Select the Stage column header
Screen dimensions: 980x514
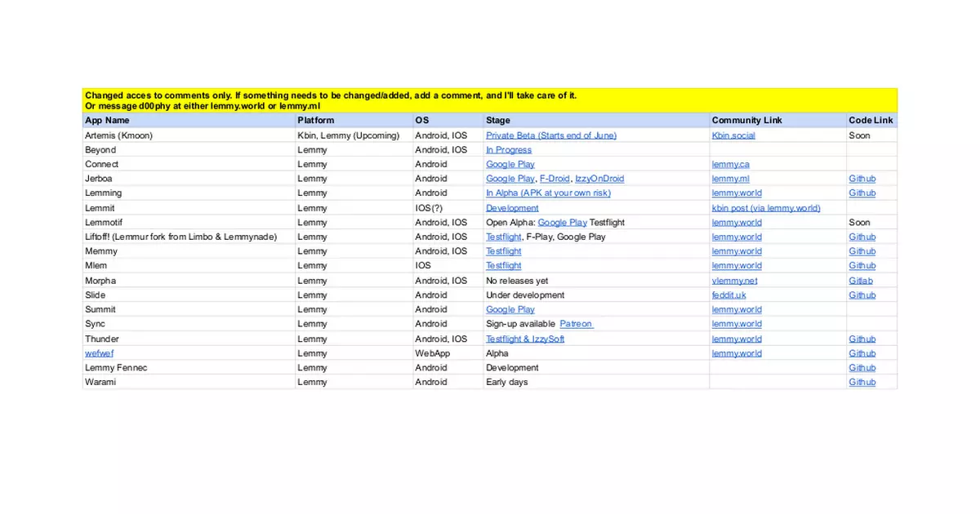(596, 120)
